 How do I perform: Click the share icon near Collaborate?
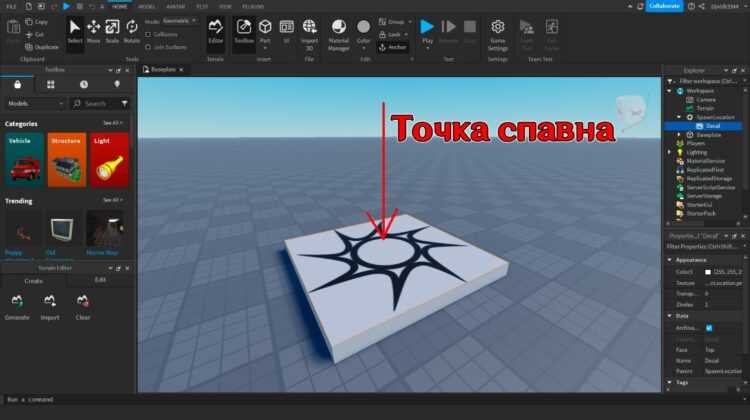pyautogui.click(x=702, y=6)
